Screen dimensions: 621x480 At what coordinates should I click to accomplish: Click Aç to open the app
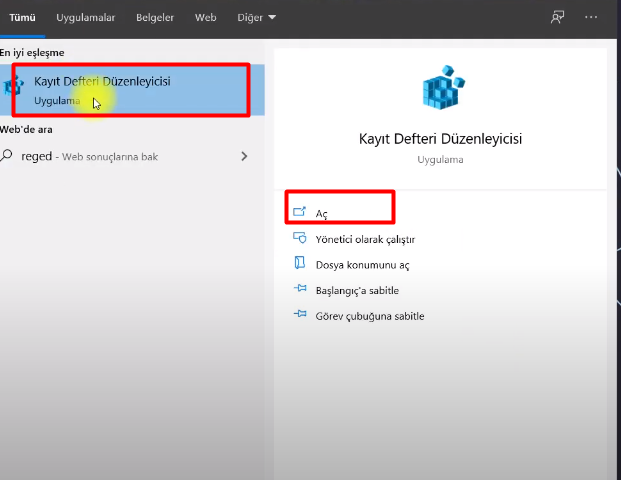click(x=322, y=214)
